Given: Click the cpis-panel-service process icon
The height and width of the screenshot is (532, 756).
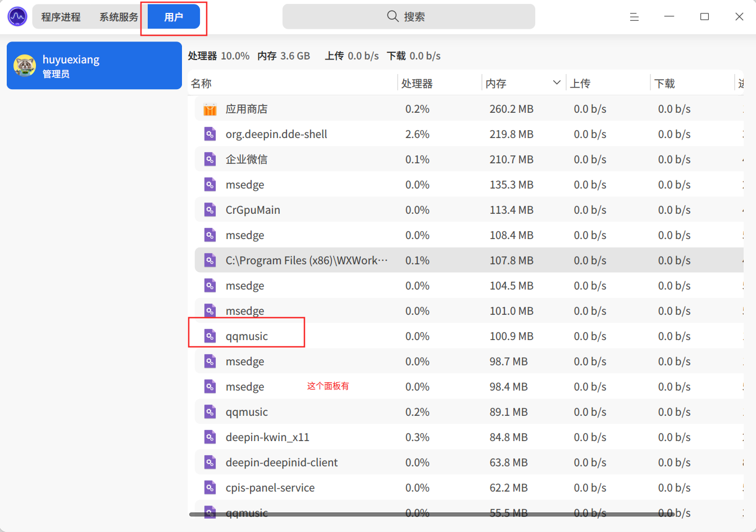Looking at the screenshot, I should [210, 488].
